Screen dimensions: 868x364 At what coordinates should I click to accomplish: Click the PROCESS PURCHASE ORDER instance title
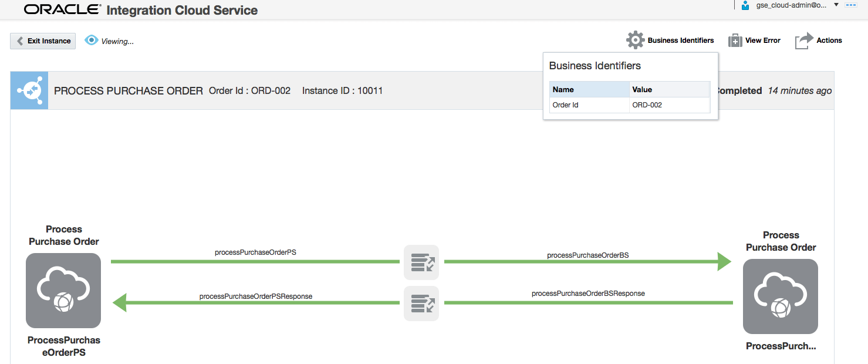129,91
